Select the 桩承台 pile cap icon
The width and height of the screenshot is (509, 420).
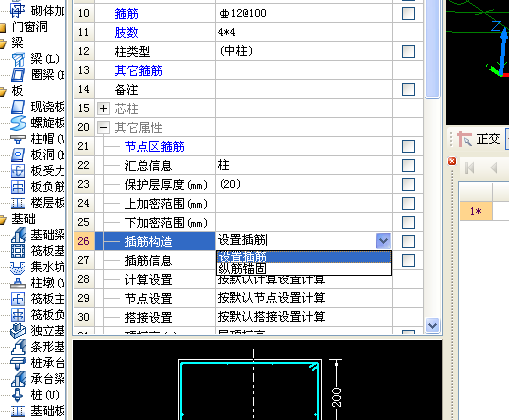18,363
